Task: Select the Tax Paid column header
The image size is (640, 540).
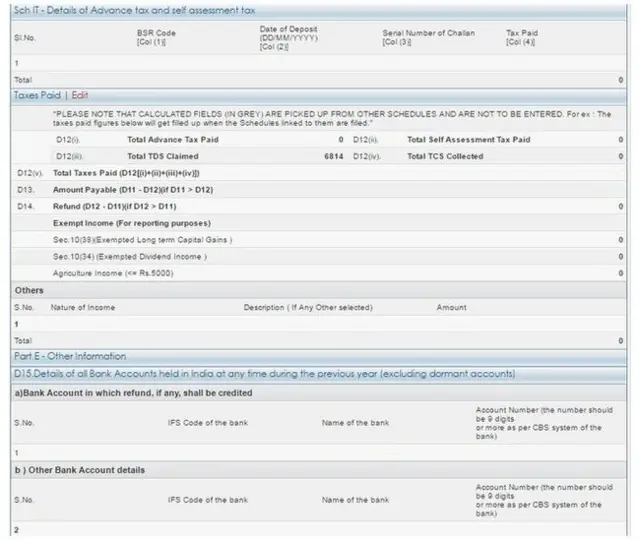Action: 522,37
